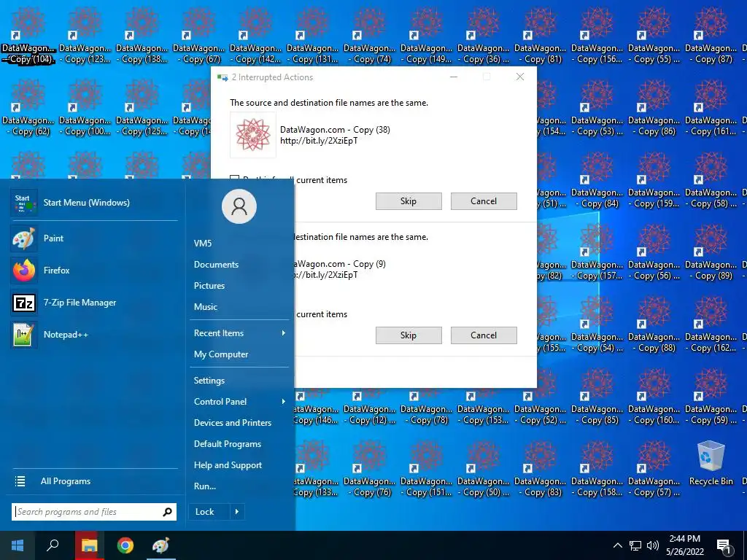Select DataWagon Copy (88) desktop shortcut
Image resolution: width=747 pixels, height=560 pixels.
[654, 323]
